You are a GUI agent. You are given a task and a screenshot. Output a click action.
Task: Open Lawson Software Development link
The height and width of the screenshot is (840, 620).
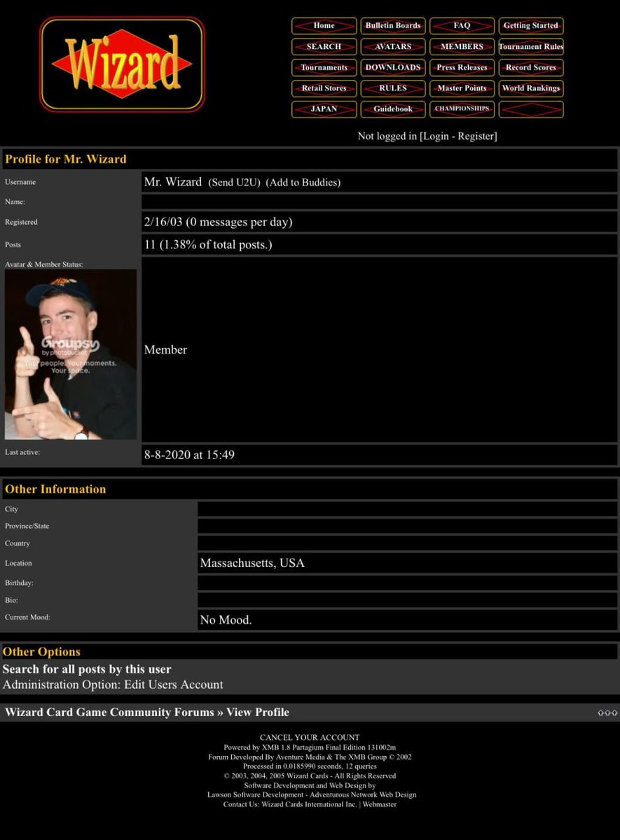coord(256,795)
